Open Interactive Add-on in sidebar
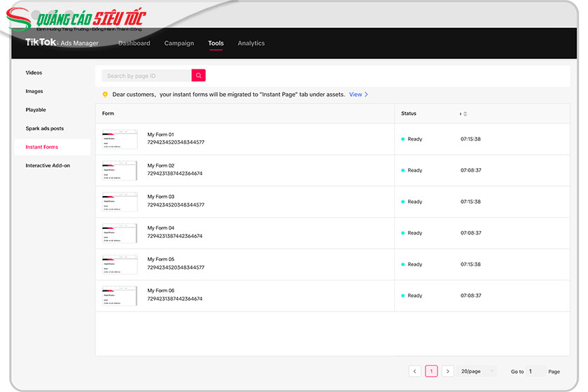 pyautogui.click(x=48, y=166)
